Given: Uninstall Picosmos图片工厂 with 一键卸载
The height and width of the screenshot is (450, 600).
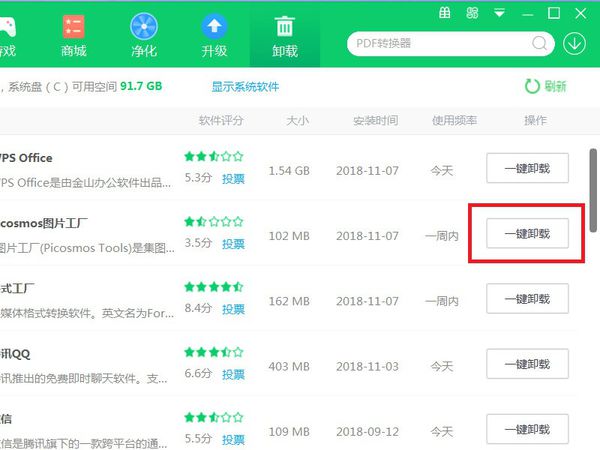Looking at the screenshot, I should (x=527, y=233).
